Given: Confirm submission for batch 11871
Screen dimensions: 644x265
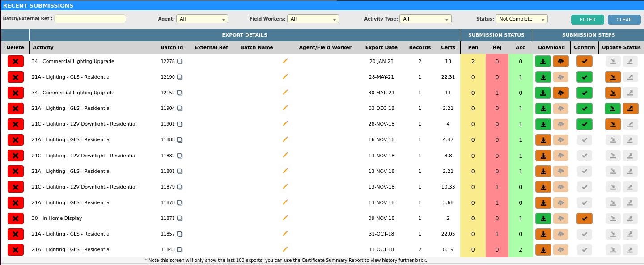Looking at the screenshot, I should tap(584, 219).
